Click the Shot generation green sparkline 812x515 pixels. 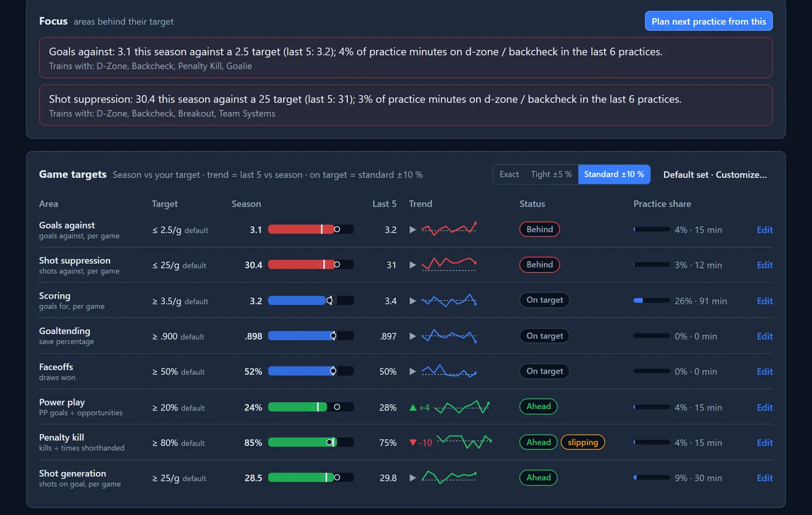tap(449, 477)
